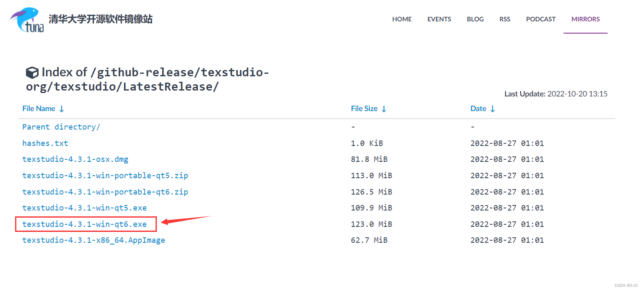Screen dimensions: 644x291
Task: Click the 123.0 MiB size value
Action: [371, 224]
